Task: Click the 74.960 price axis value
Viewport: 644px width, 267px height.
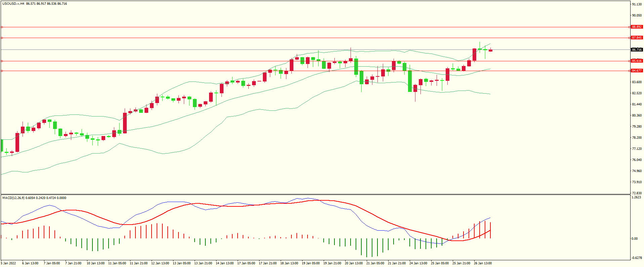Action: pos(637,171)
